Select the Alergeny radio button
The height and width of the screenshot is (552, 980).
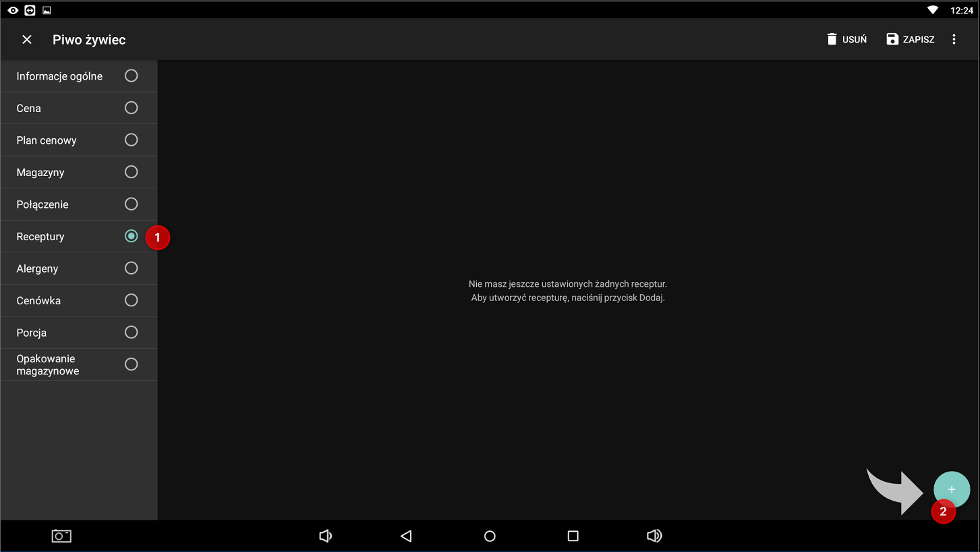click(132, 269)
